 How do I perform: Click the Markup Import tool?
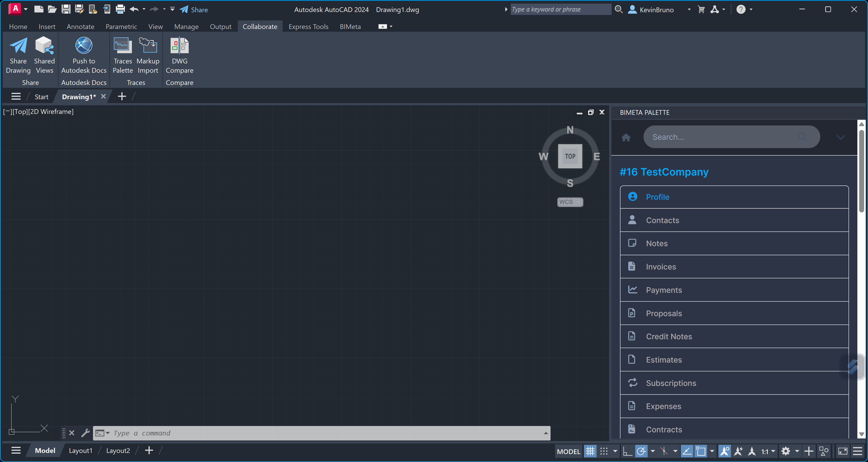coord(148,55)
